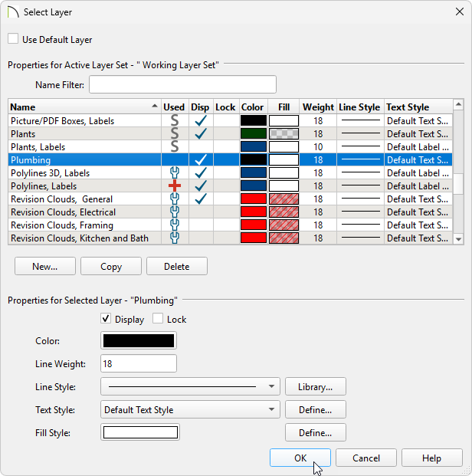Select the Picture/PDF Boxes, Labels layer name
Screen dimensions: 472x476
click(x=63, y=120)
